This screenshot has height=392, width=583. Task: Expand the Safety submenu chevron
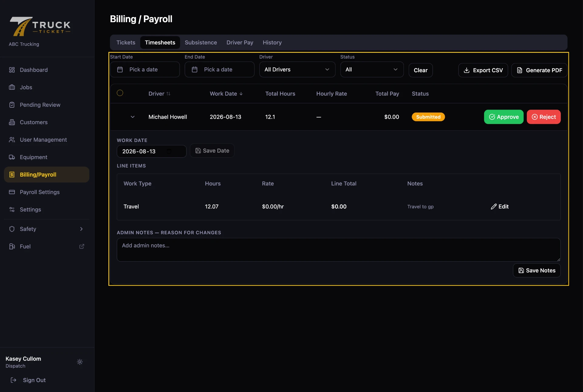[81, 229]
